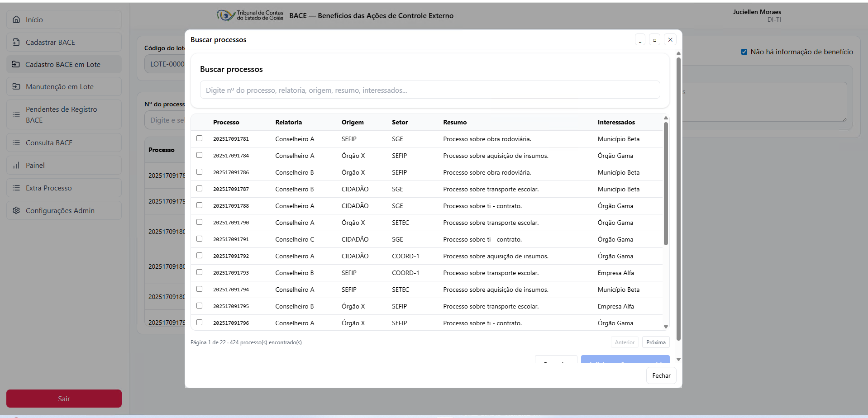This screenshot has width=868, height=418.
Task: Click the list icon for Consulta BACE
Action: tap(16, 142)
